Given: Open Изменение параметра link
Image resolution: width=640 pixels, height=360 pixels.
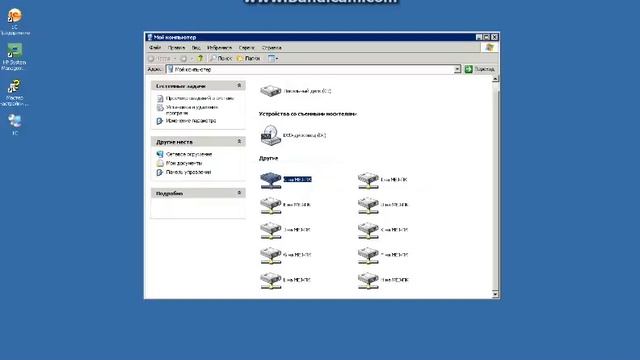Looking at the screenshot, I should (191, 121).
